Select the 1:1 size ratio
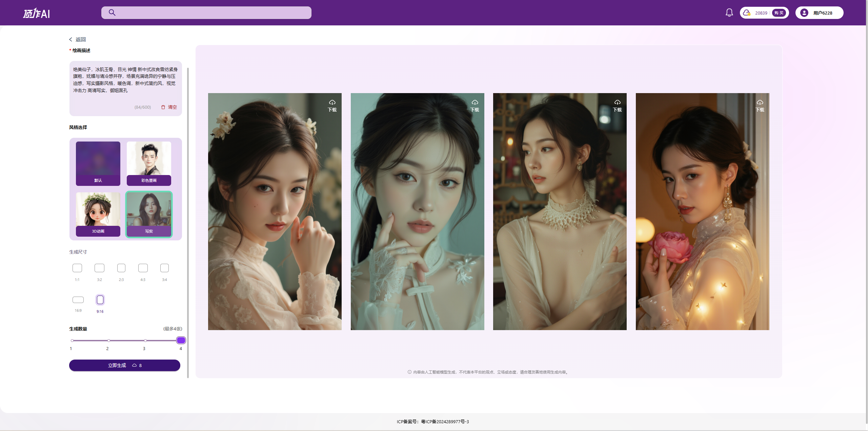Viewport: 868px width, 431px height. [x=77, y=268]
